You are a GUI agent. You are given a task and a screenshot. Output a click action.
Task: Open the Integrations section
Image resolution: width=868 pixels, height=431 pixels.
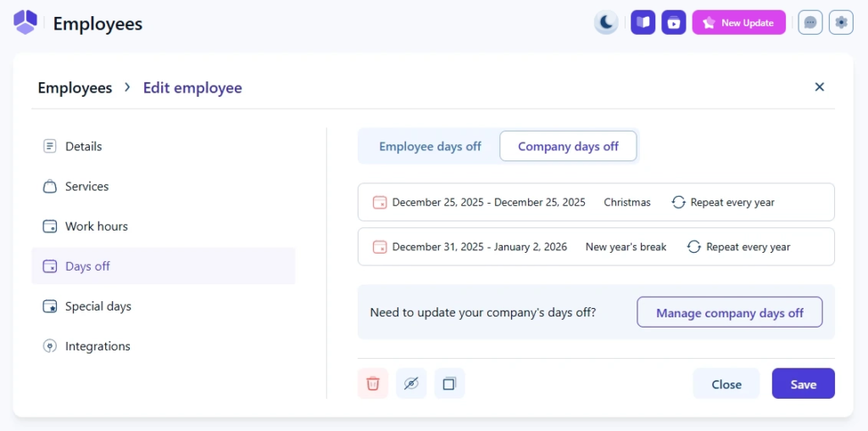point(97,346)
